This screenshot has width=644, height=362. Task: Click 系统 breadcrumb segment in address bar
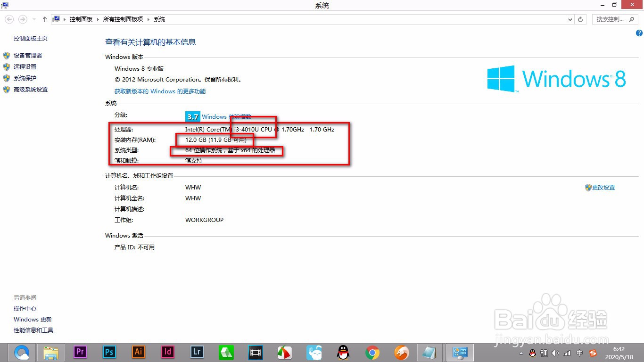click(x=159, y=19)
